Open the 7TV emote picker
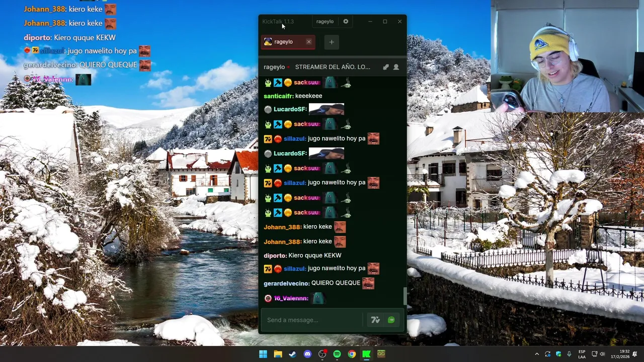This screenshot has width=644, height=362. (x=375, y=320)
